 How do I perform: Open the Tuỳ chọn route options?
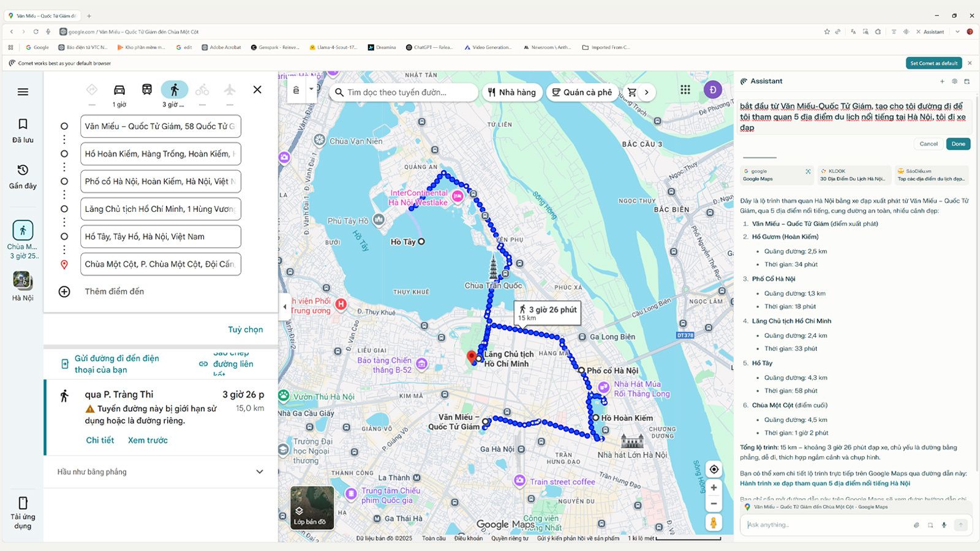click(245, 329)
